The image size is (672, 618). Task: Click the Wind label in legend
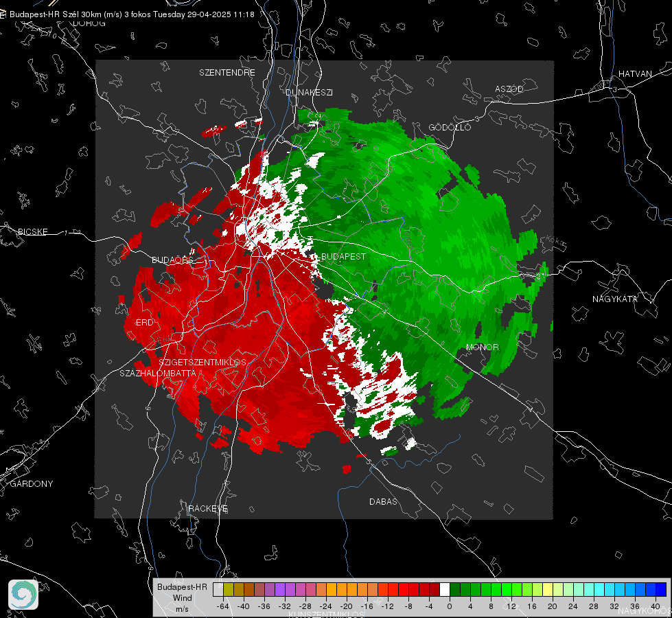click(x=182, y=598)
